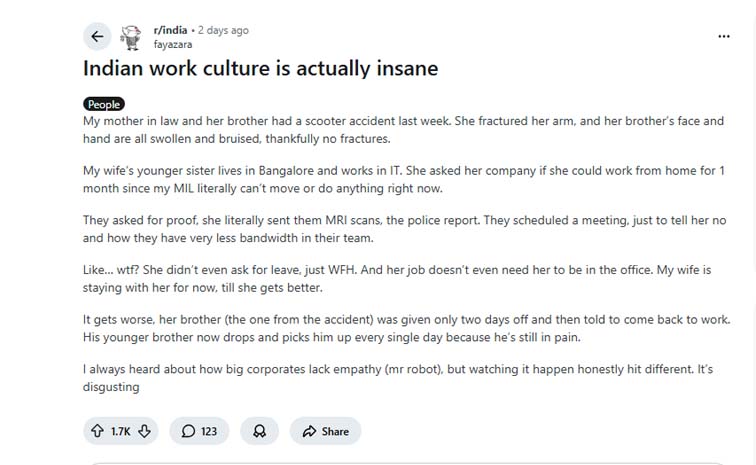The image size is (756, 465).
Task: Open the comments button showing 123
Action: [199, 431]
